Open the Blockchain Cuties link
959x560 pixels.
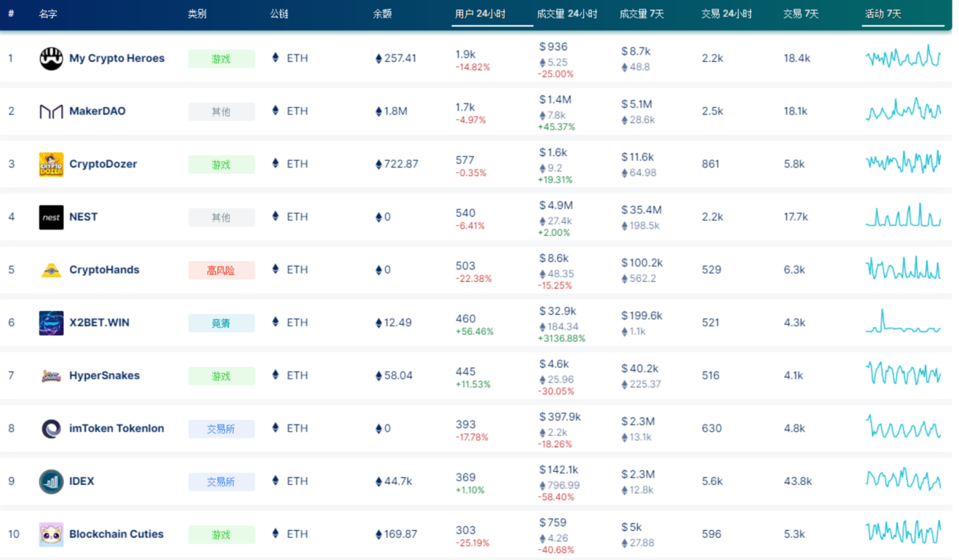coord(117,534)
